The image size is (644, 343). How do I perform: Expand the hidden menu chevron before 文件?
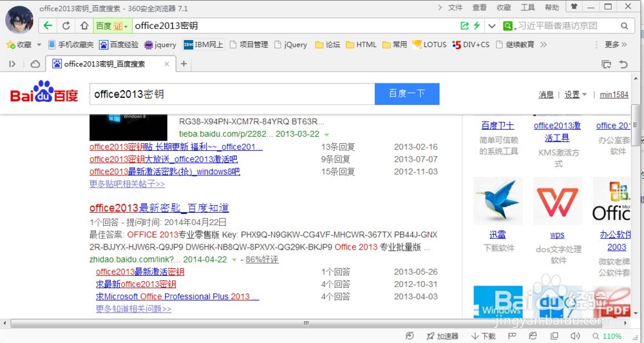[x=440, y=7]
